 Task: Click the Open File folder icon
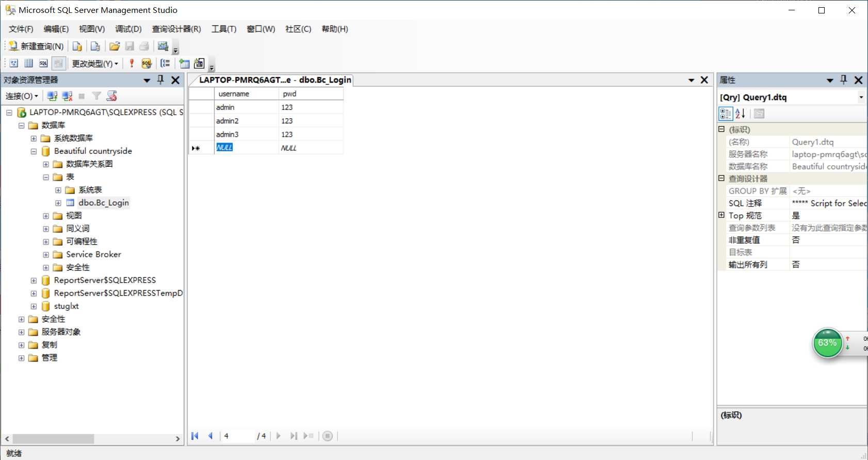click(x=115, y=46)
